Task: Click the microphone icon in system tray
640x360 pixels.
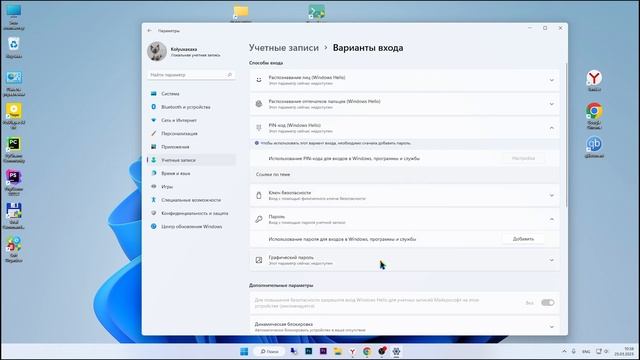Action: 573,351
